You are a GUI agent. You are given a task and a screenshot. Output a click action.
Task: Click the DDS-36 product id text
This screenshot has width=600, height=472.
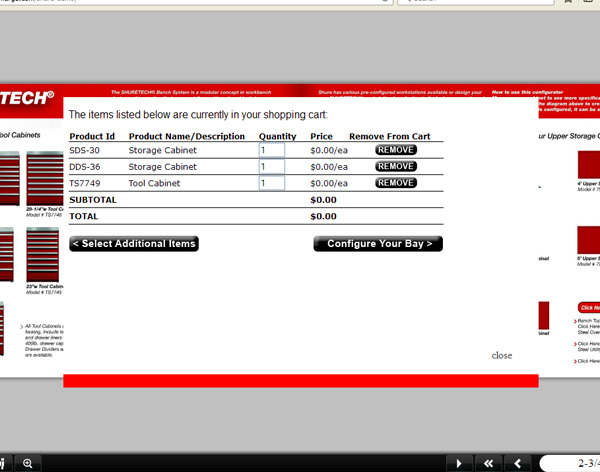point(85,167)
